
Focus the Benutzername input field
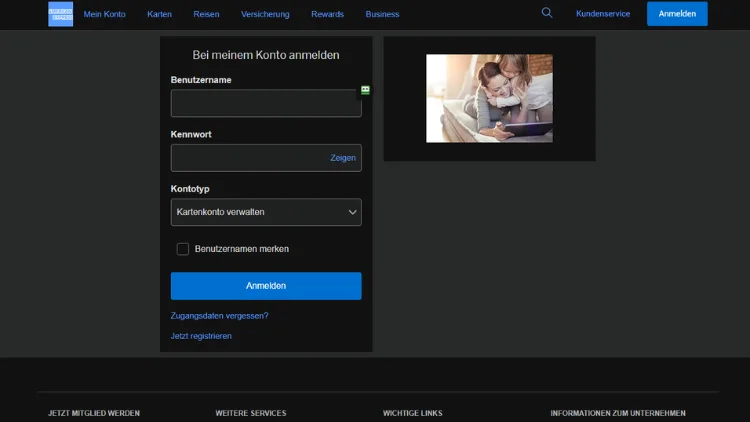point(266,103)
